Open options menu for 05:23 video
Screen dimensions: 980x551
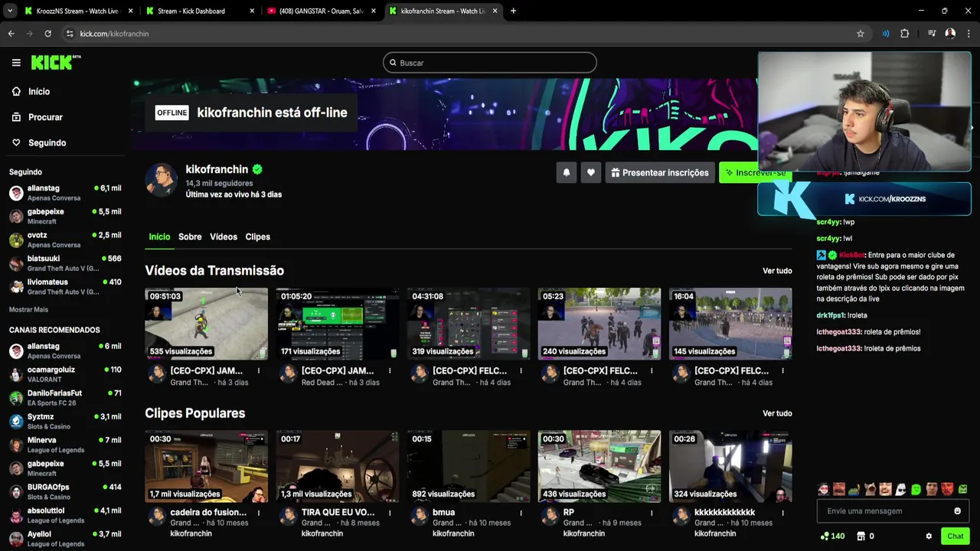pos(652,371)
